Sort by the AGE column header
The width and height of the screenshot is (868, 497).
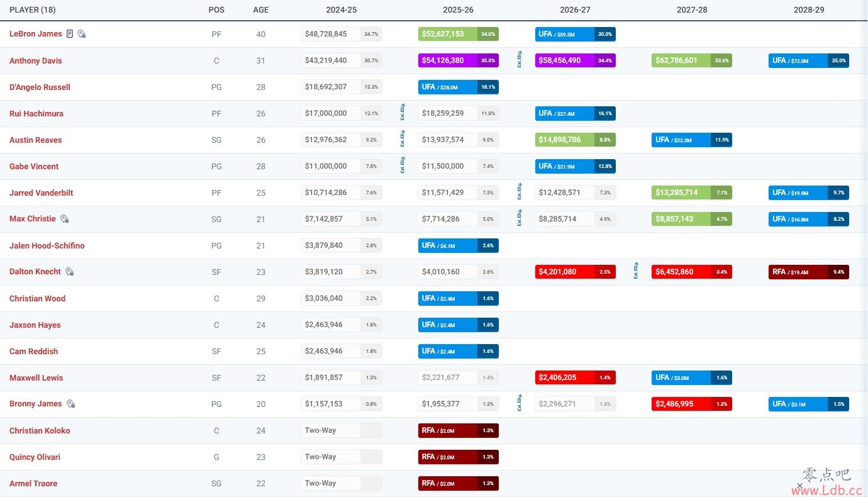(261, 10)
